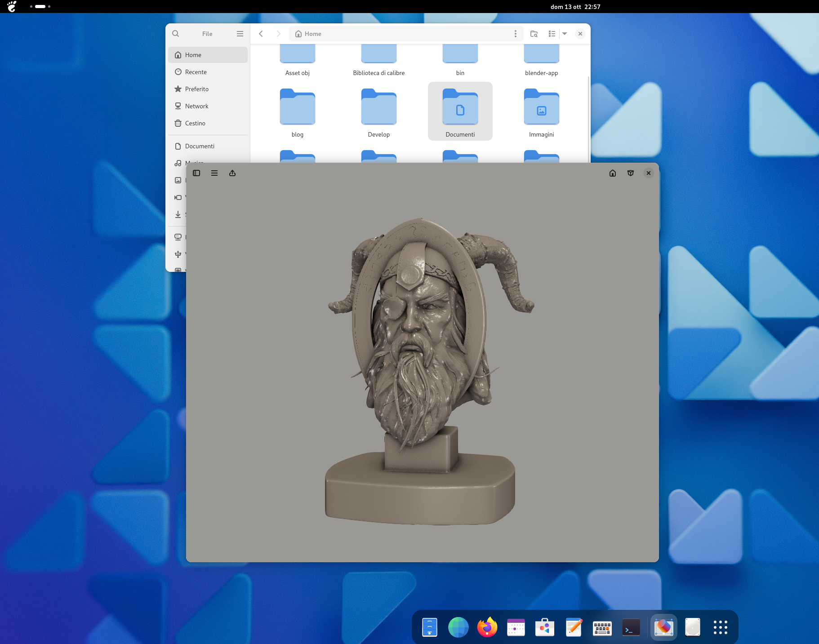Select the Develop folder

(x=379, y=112)
